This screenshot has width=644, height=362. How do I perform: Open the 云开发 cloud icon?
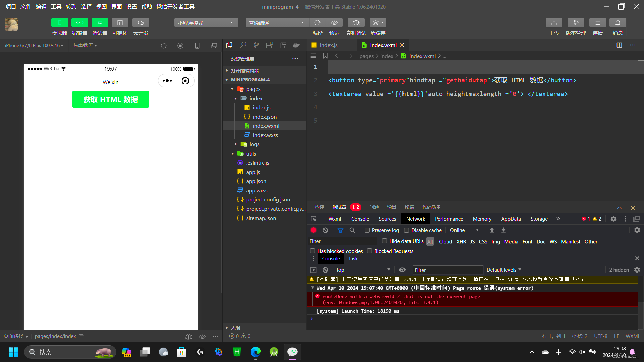click(x=141, y=23)
